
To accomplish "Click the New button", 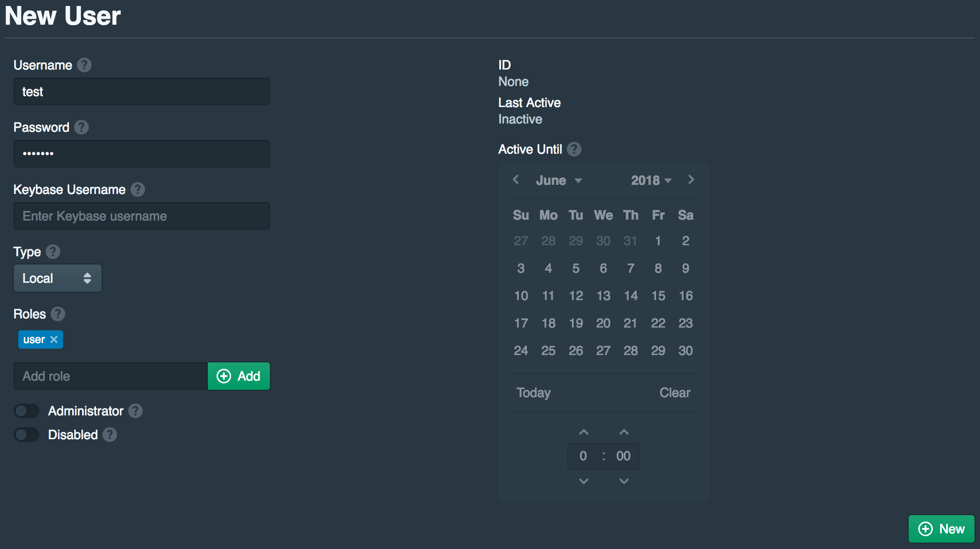I will coord(942,529).
